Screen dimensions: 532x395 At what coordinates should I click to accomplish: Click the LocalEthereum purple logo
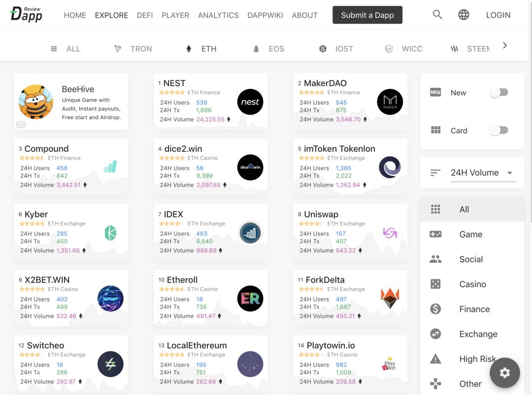click(250, 364)
